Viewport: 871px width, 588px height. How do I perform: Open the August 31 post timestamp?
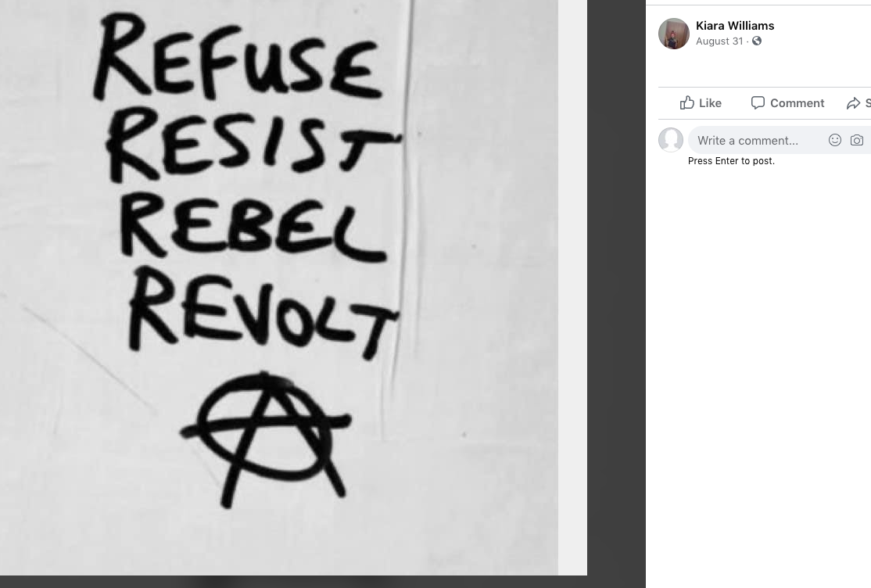click(x=719, y=41)
